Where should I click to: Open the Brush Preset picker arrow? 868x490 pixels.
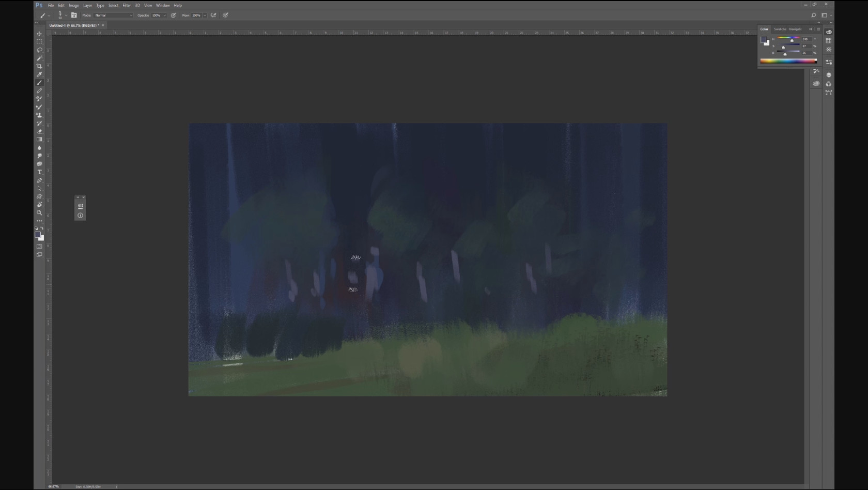coord(66,16)
